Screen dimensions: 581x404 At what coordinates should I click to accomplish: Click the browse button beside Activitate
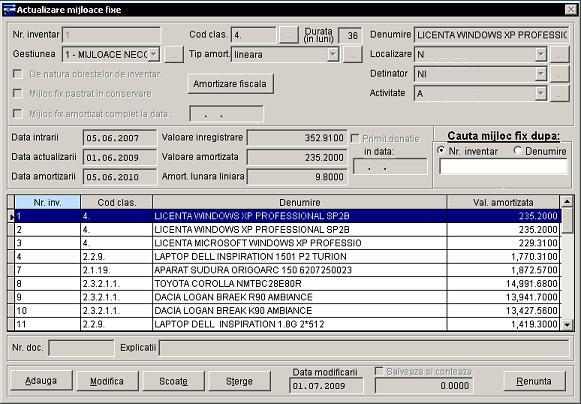click(x=560, y=93)
